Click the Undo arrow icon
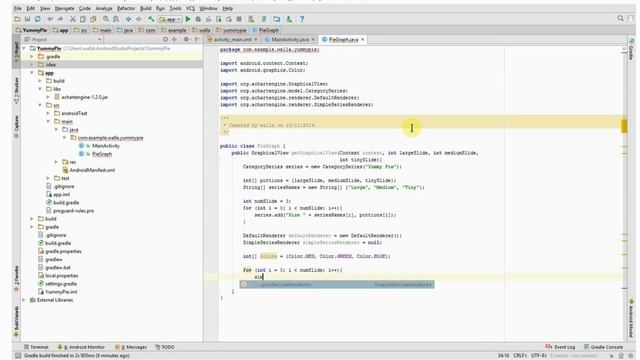The height and width of the screenshot is (360, 640). [50, 19]
